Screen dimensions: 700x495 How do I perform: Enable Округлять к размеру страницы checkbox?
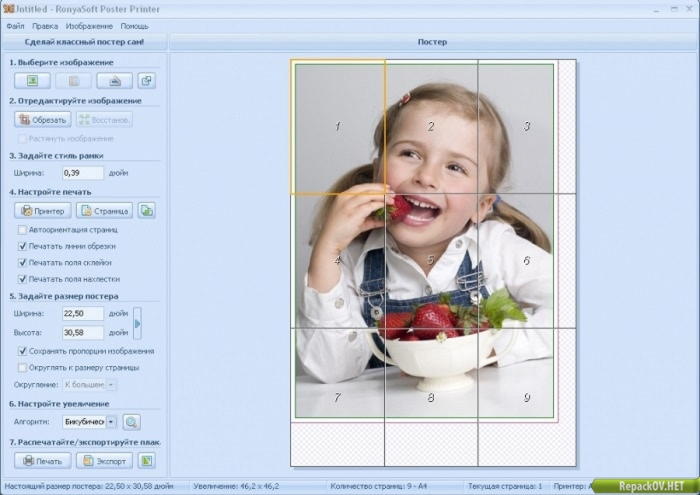tap(22, 368)
